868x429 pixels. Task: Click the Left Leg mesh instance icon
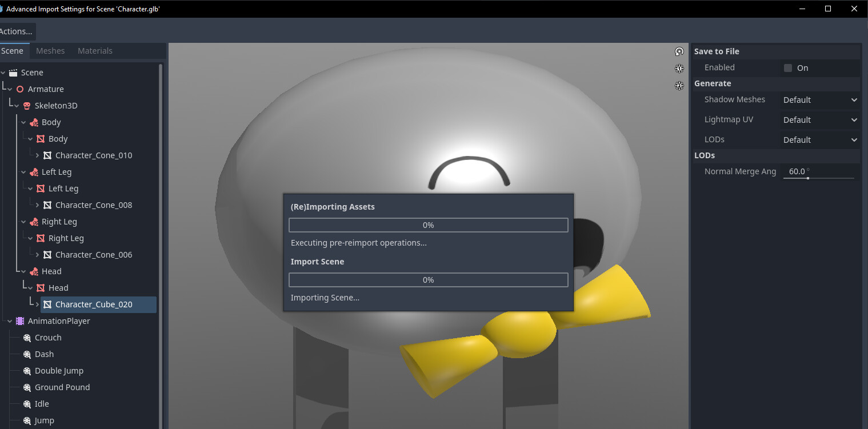(41, 189)
